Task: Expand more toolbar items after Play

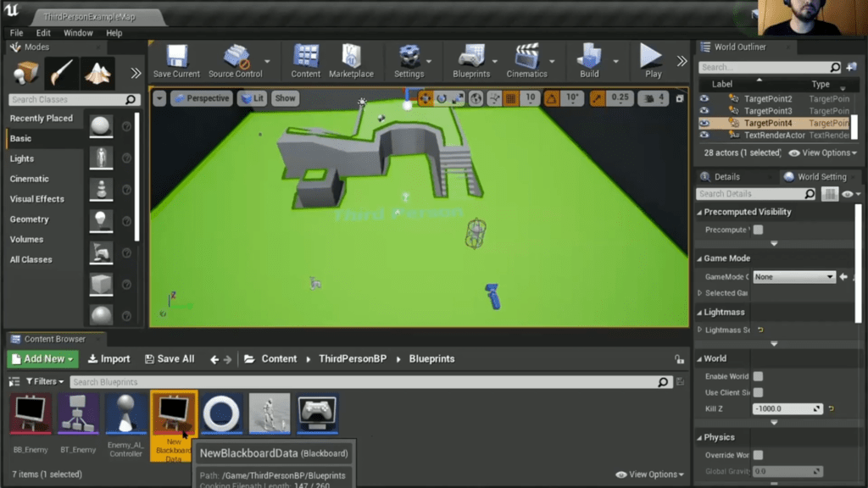Action: 682,61
